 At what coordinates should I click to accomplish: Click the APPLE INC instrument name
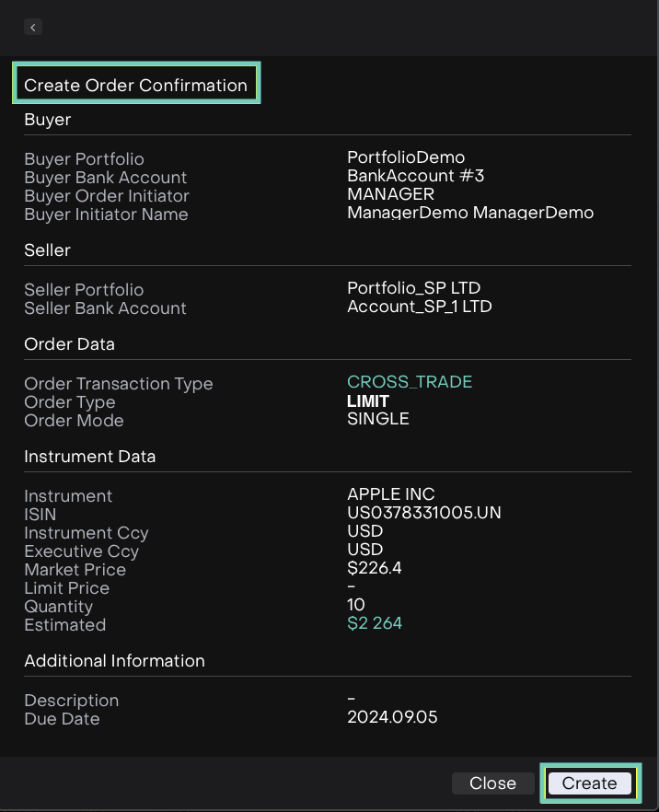[x=390, y=494]
